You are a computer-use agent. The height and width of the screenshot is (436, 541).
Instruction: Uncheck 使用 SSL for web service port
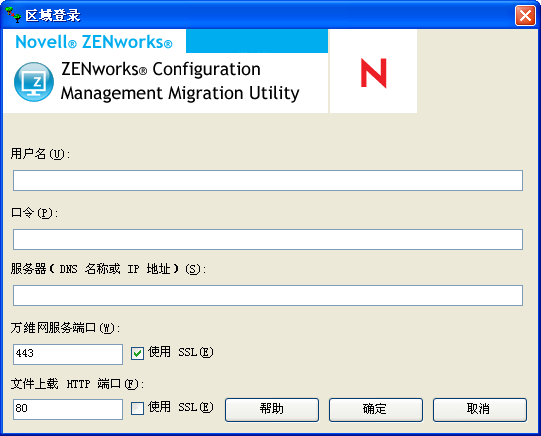pos(137,353)
